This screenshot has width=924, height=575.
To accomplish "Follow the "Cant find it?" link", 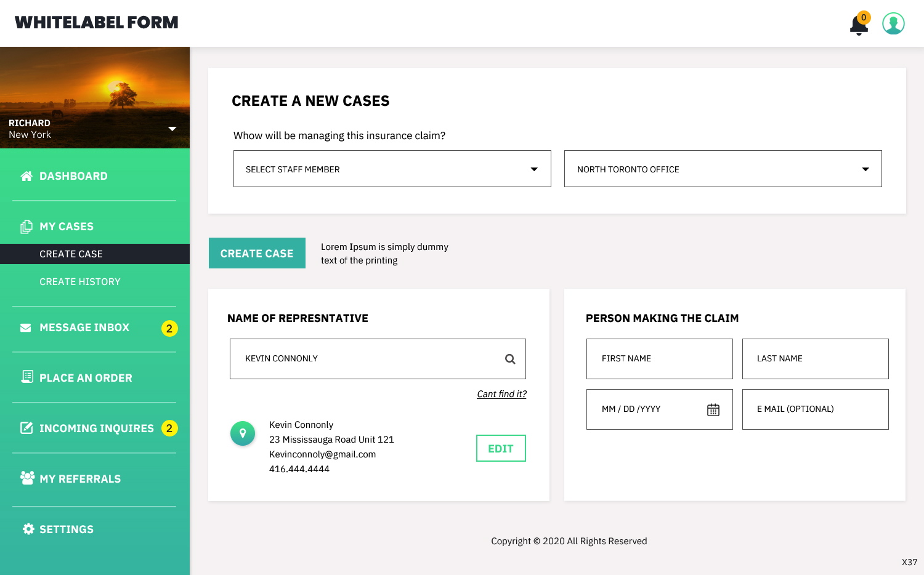I will [501, 394].
